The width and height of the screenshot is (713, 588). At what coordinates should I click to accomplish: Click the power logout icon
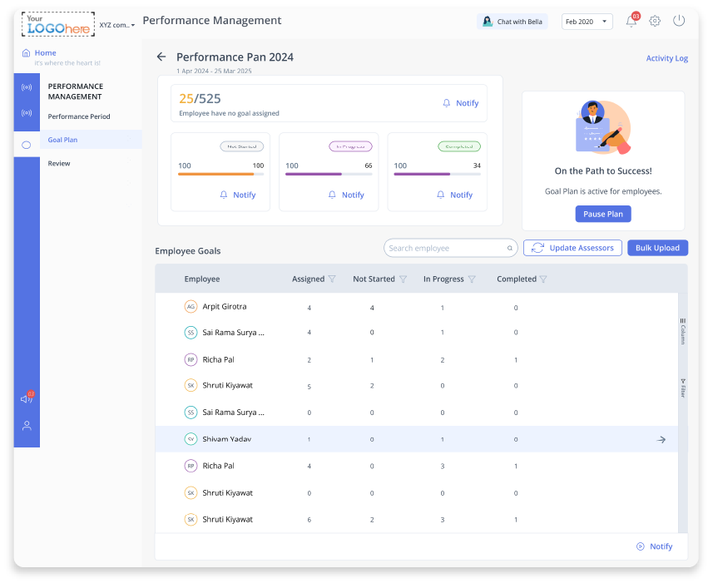tap(679, 21)
